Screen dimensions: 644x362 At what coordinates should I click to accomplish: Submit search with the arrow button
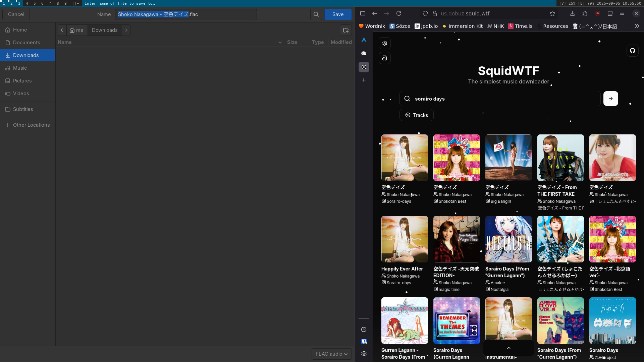pos(610,99)
